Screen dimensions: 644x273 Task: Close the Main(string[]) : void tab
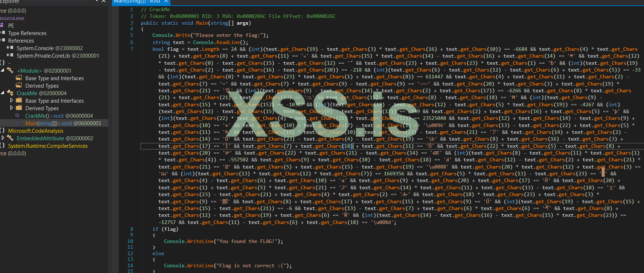click(166, 1)
